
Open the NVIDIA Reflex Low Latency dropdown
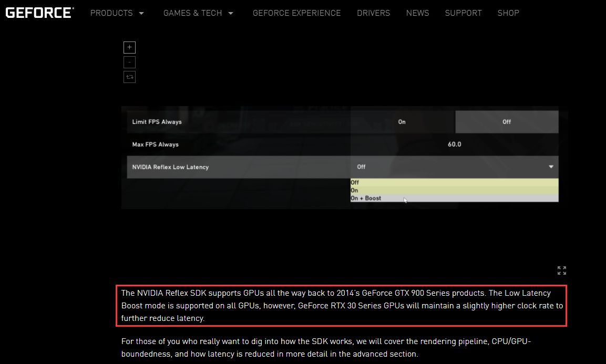click(x=551, y=167)
